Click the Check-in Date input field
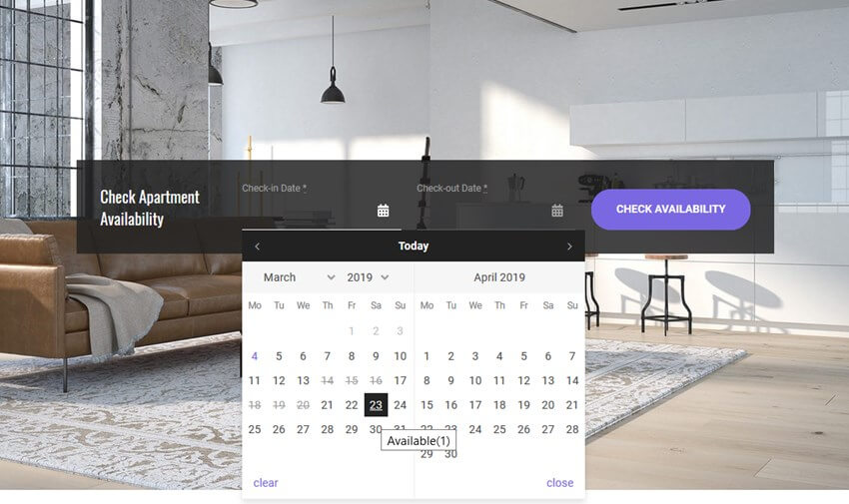 [x=316, y=211]
